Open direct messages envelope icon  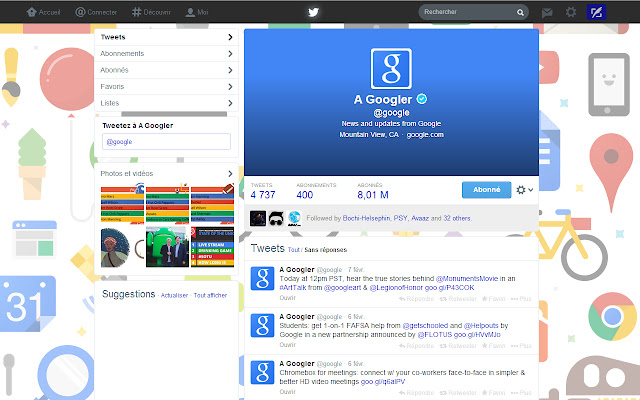coord(547,13)
